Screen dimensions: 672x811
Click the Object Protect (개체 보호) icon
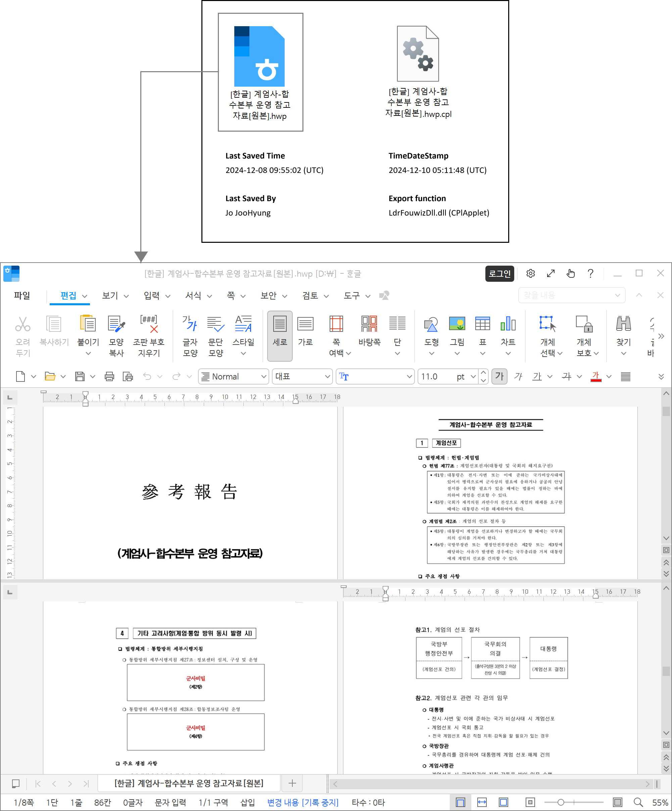(x=584, y=324)
